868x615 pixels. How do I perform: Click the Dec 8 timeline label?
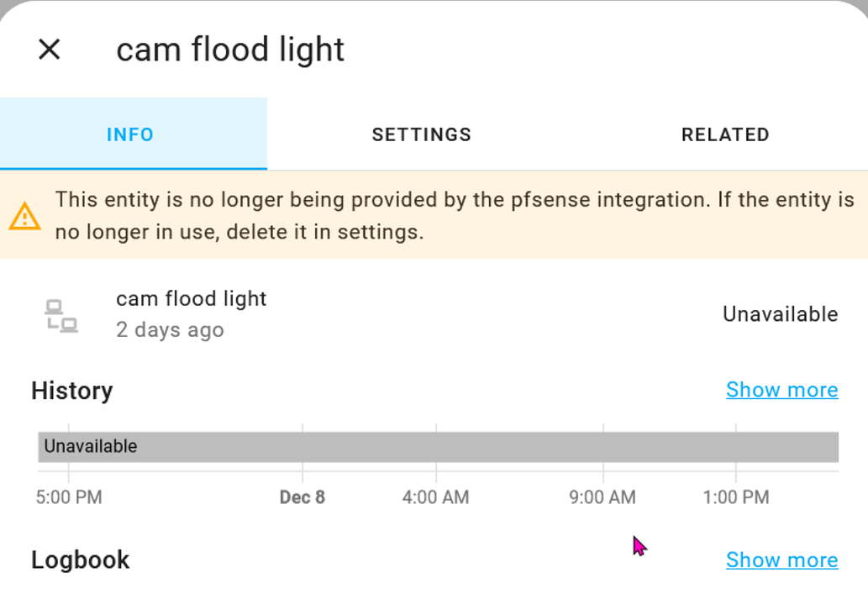[x=302, y=497]
